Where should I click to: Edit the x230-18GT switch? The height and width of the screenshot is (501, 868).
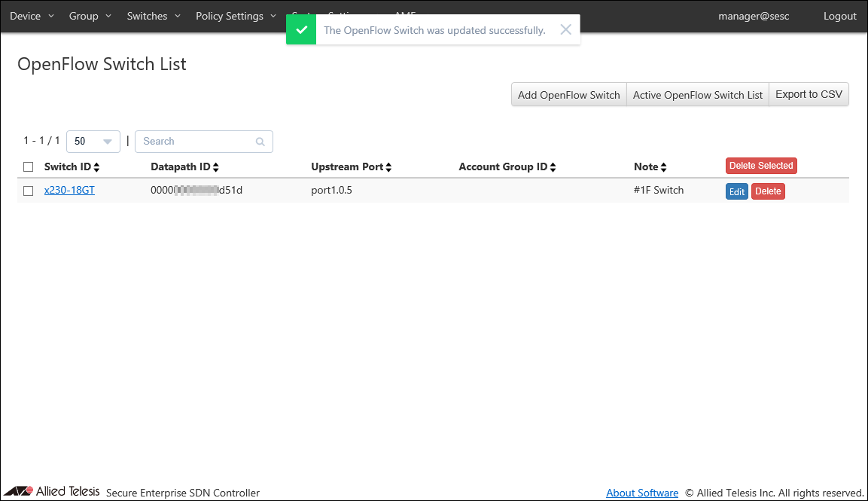click(x=737, y=191)
